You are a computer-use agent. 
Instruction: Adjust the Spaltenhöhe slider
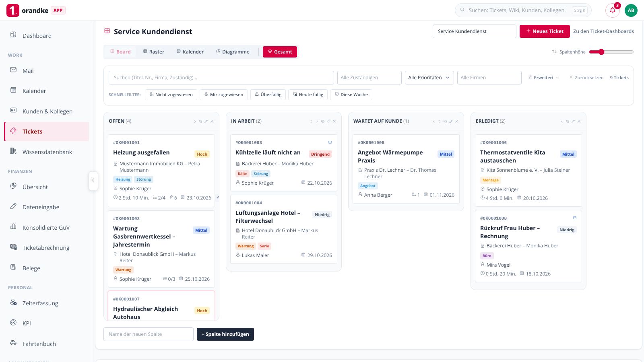coord(611,52)
